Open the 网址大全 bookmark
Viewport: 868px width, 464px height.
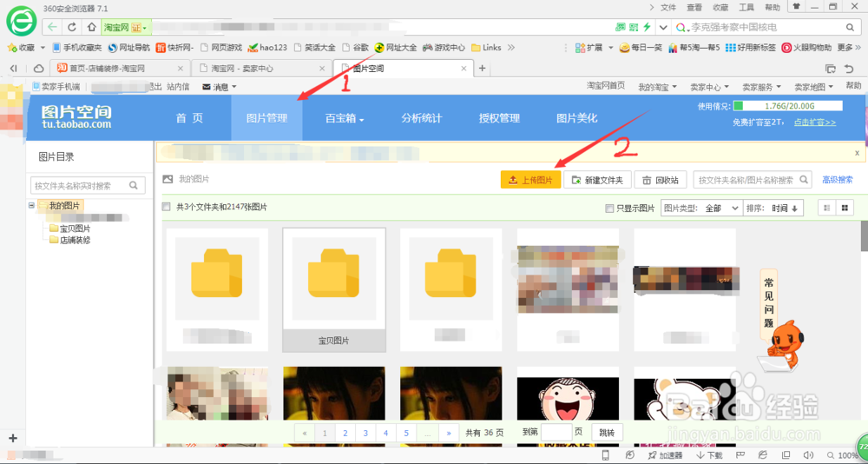(396, 48)
